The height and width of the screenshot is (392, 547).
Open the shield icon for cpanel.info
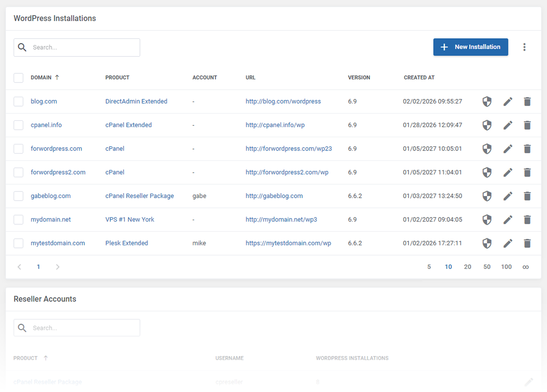coord(487,125)
